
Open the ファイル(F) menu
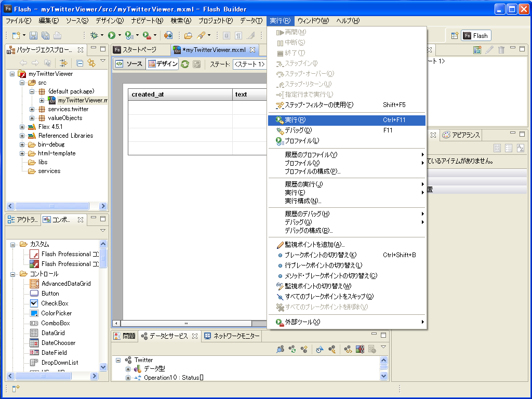tap(18, 21)
